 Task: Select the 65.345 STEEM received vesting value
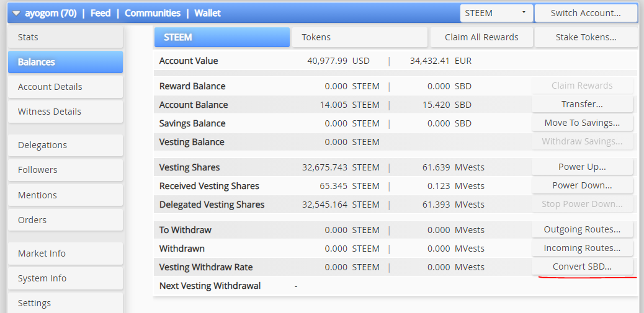349,186
